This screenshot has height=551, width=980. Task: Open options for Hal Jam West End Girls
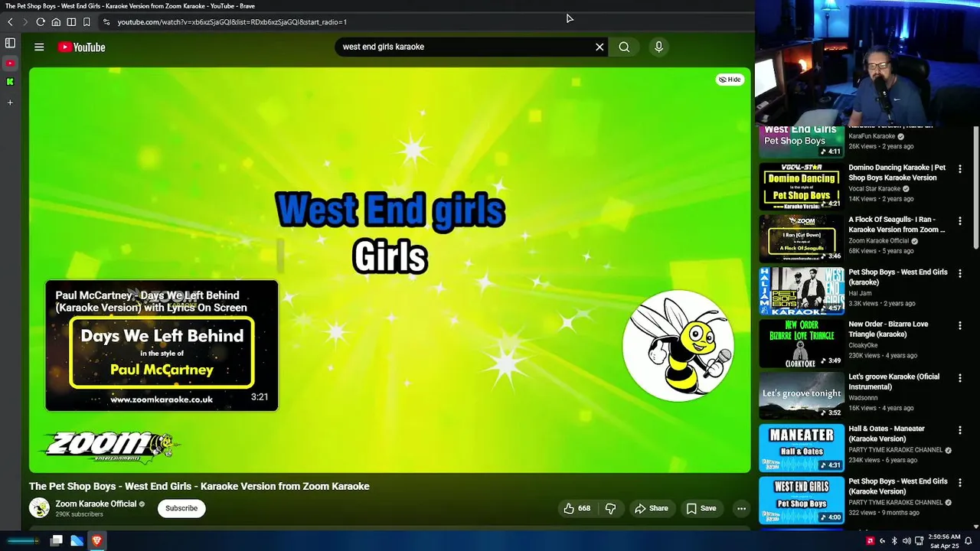coord(960,273)
